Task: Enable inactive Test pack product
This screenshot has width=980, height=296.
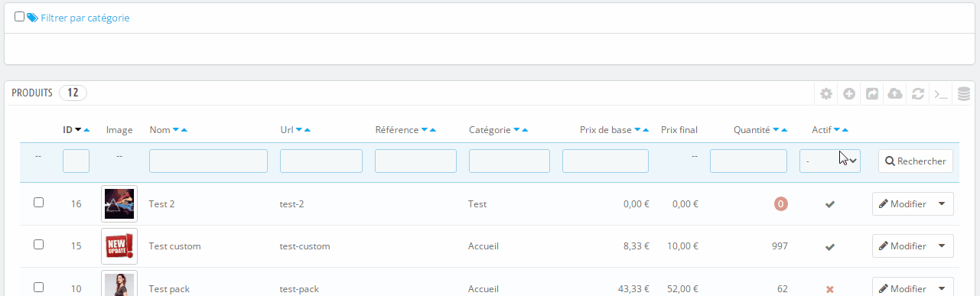Action: click(830, 289)
